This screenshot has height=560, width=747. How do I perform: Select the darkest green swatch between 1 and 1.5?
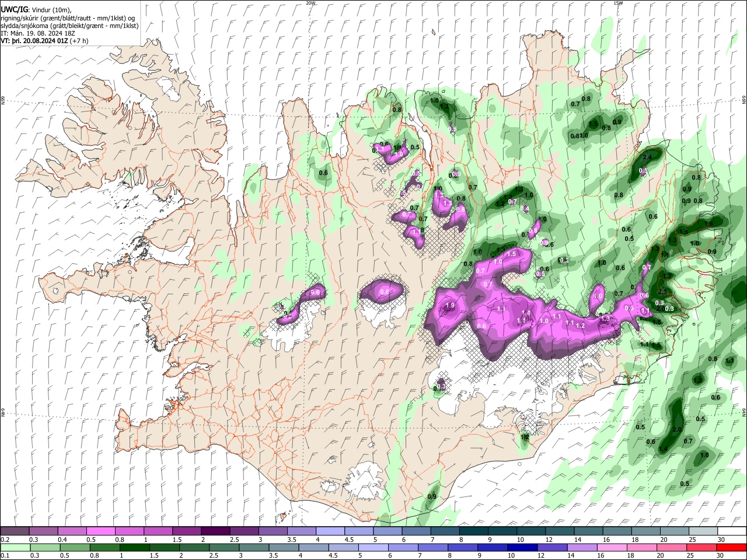pos(135,547)
